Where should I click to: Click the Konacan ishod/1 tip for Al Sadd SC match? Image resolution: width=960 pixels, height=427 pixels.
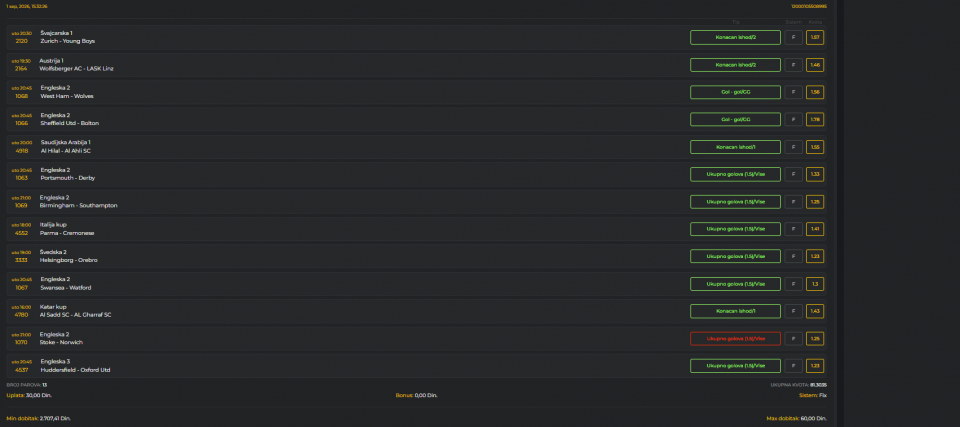735,311
